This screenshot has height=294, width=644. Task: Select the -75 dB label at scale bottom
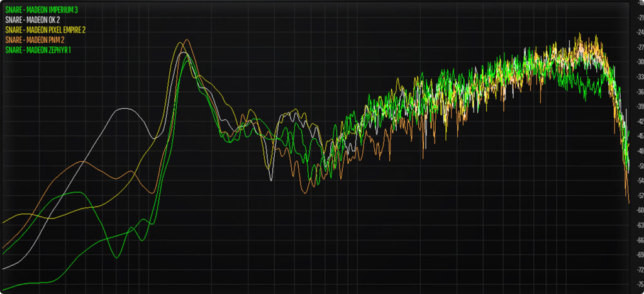[x=638, y=285]
